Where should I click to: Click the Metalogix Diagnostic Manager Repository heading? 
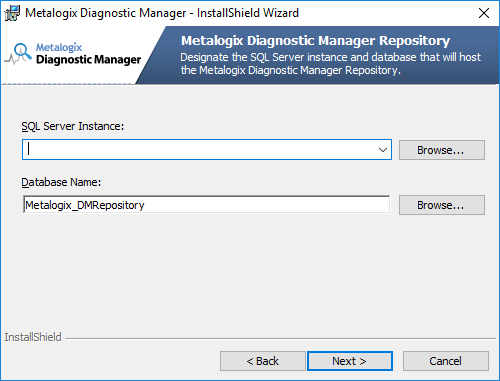pyautogui.click(x=315, y=41)
